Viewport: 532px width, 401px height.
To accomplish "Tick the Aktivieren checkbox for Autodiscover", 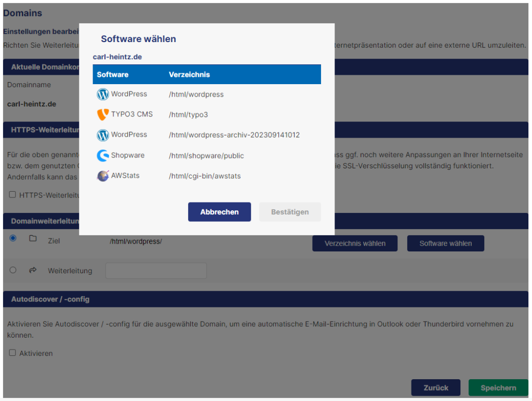I will coord(12,353).
